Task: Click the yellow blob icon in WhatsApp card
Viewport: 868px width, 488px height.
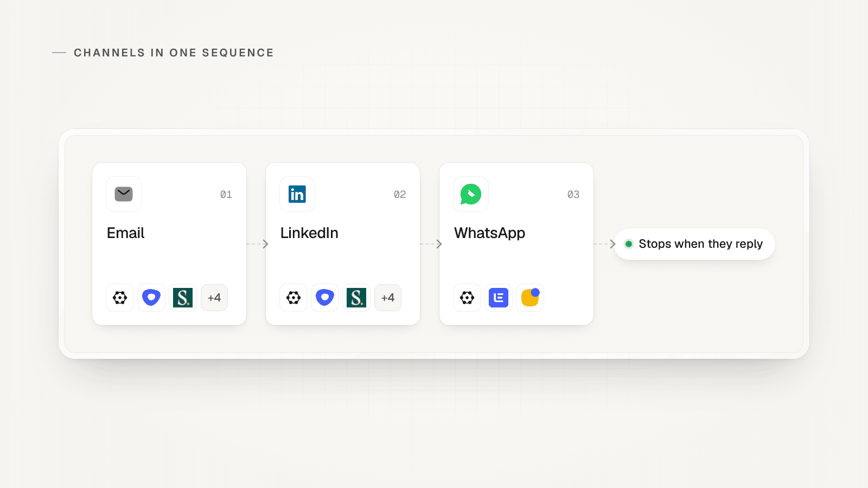Action: click(x=530, y=298)
